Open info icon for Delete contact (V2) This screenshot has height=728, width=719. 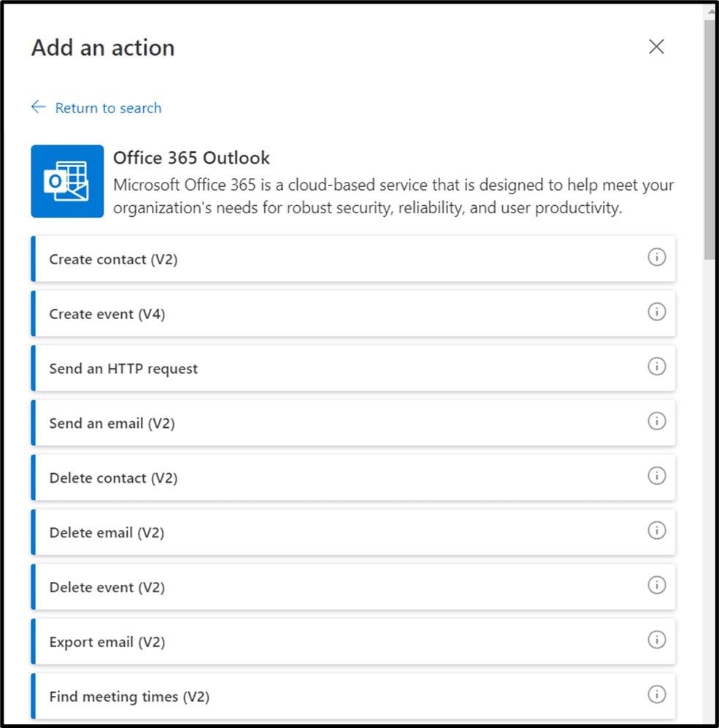656,476
